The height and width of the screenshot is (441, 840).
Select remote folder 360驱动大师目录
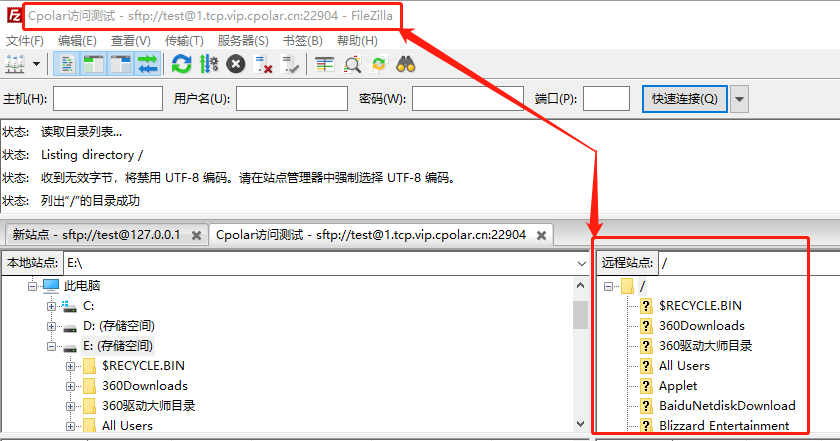[x=705, y=346]
